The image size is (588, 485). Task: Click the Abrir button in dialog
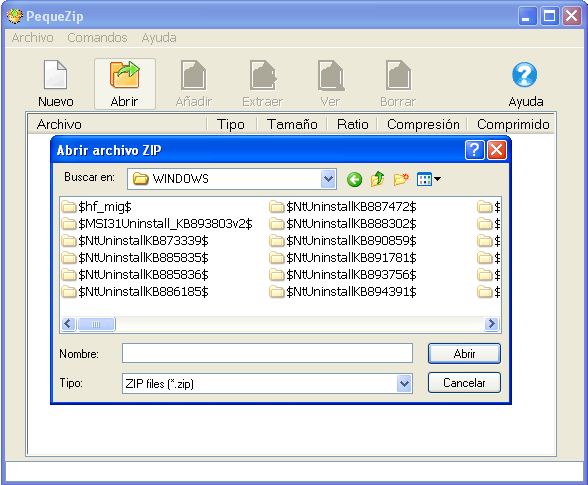(x=464, y=353)
